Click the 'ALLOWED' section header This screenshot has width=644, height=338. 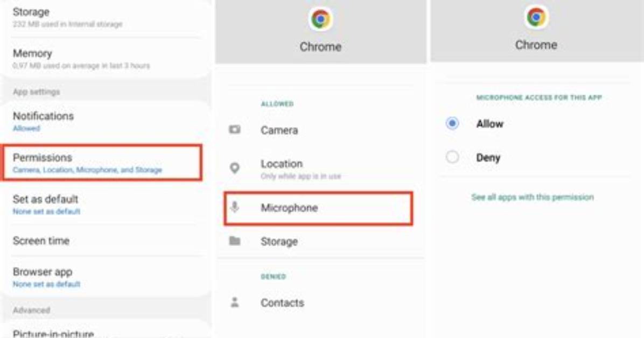[x=277, y=103]
